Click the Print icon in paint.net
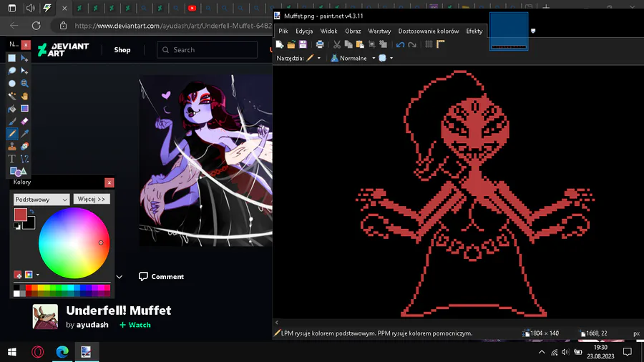Image resolution: width=644 pixels, height=362 pixels. tap(320, 44)
